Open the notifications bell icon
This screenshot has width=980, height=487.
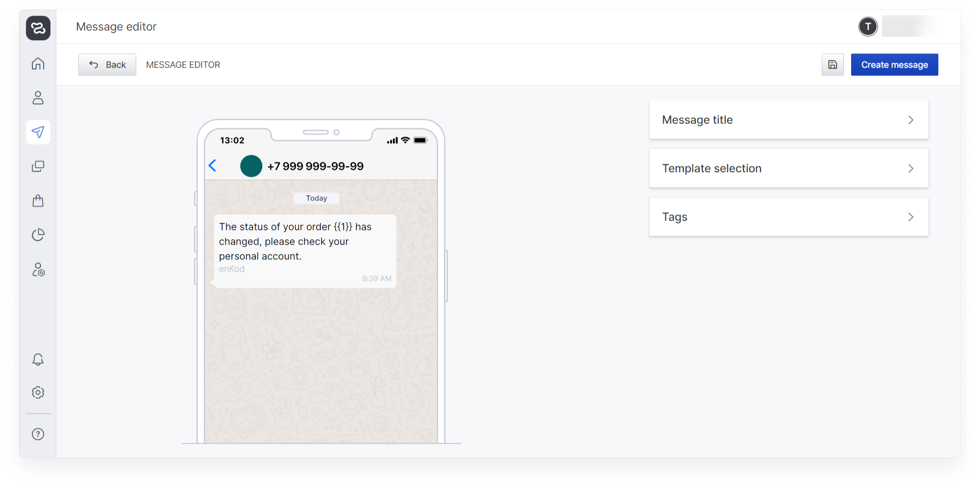click(x=38, y=359)
